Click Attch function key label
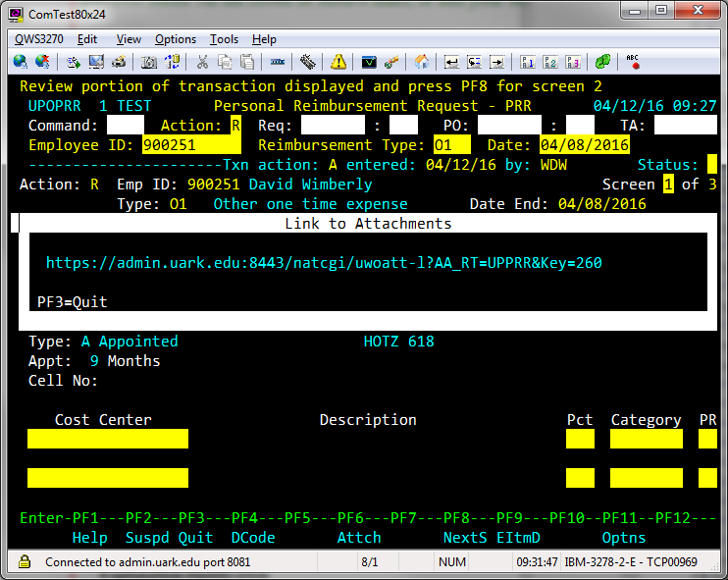Screen dimensions: 728x580 click(359, 538)
